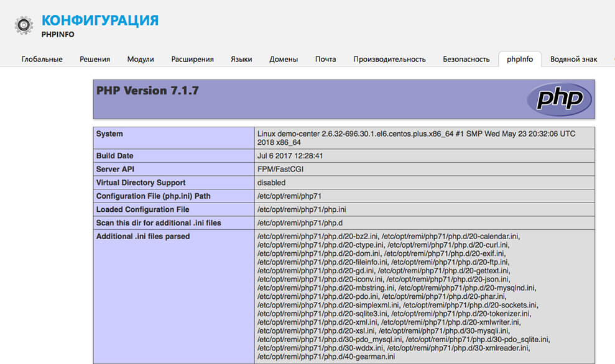This screenshot has width=615, height=364.
Task: Click the КОНФИГУРАЦИЯ page title
Action: pos(100,20)
